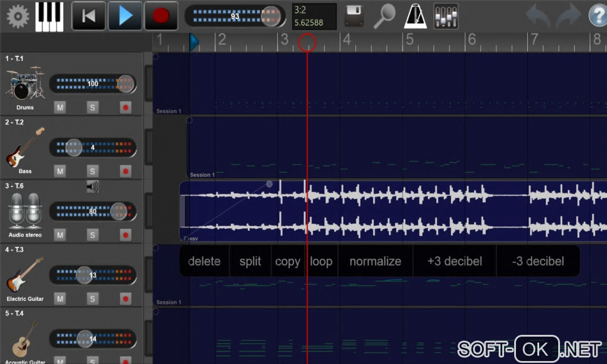607x364 pixels.
Task: Arm recording on the Bass track
Action: coord(126,171)
